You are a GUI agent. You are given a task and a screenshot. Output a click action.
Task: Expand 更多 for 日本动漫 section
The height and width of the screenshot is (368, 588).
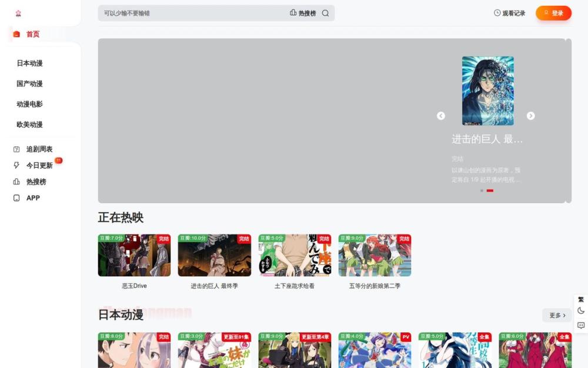point(557,315)
